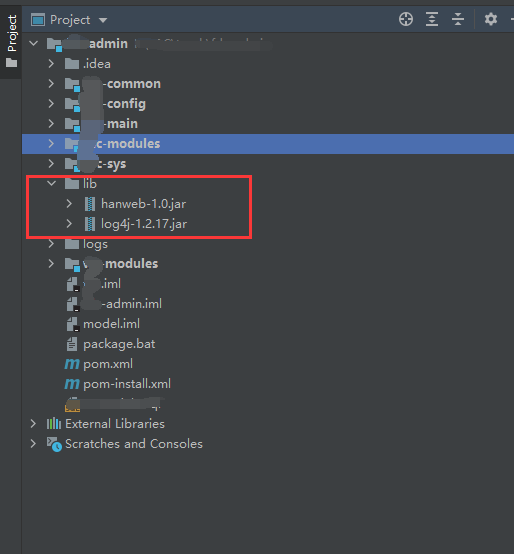Image resolution: width=514 pixels, height=554 pixels.
Task: Click the folder icon under the Project side tab
Action: click(x=11, y=63)
